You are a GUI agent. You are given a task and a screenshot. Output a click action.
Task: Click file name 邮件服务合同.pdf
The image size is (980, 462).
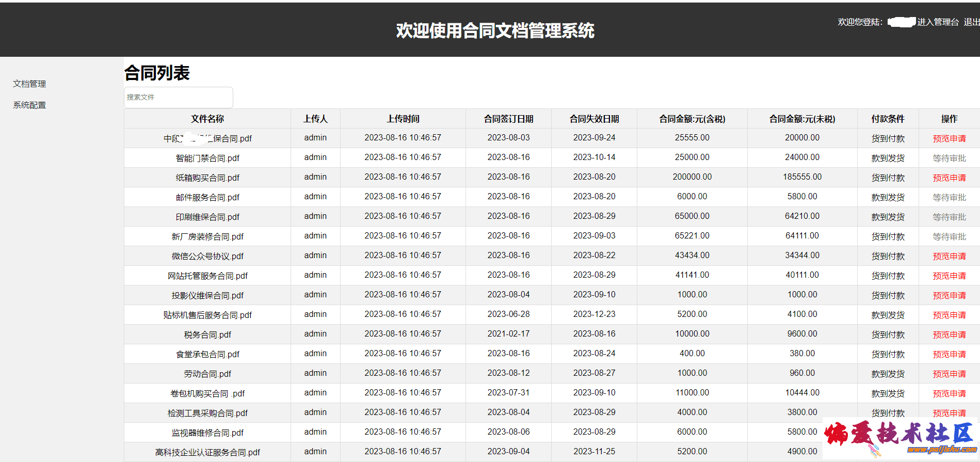(x=207, y=197)
